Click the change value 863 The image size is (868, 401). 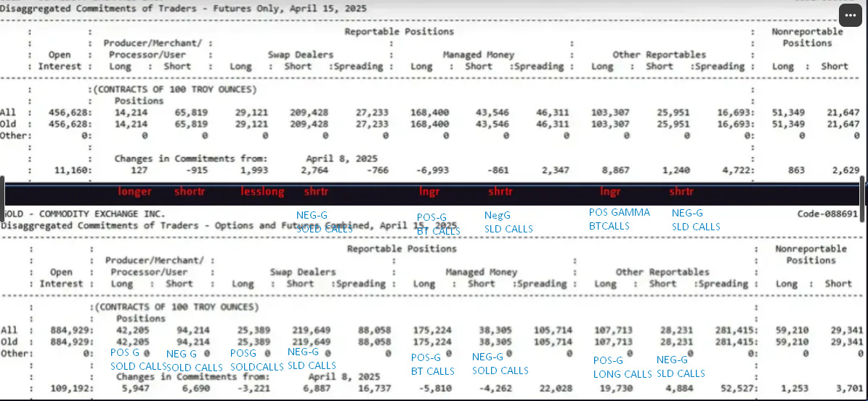coord(795,171)
